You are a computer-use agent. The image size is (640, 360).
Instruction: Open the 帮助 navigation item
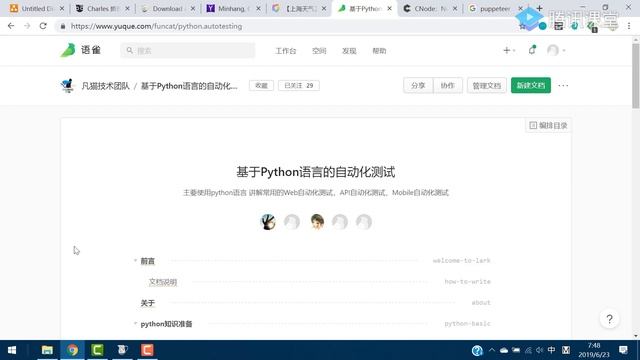tap(379, 51)
